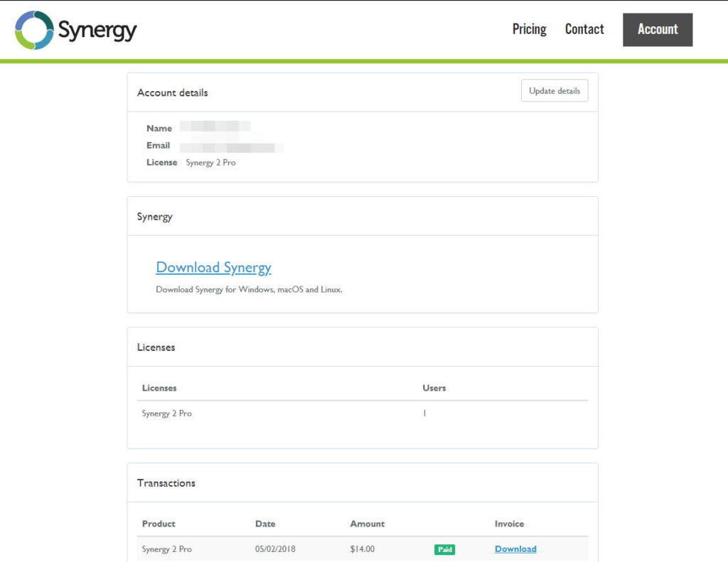Click the Email label
Screen dimensions: 728x562
[x=159, y=145]
